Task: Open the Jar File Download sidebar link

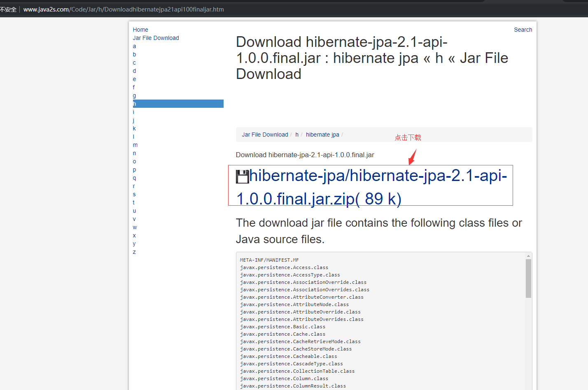Action: coord(156,37)
